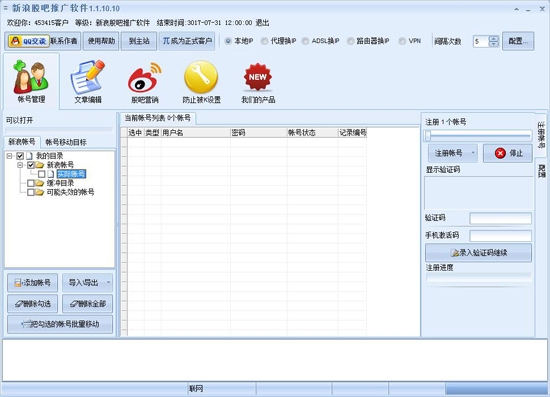This screenshot has width=550, height=397.
Task: Click the 到主站 button
Action: tap(139, 41)
